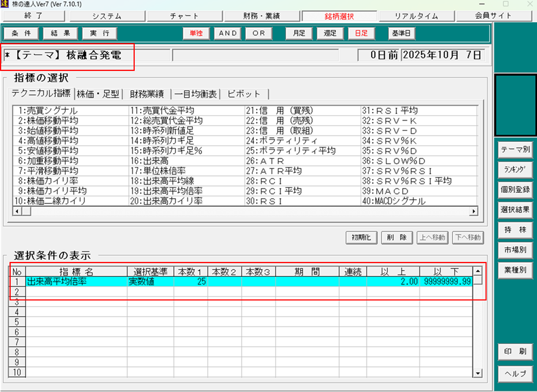Open the テーマ別 side panel button
This screenshot has height=392, width=537.
pyautogui.click(x=515, y=150)
